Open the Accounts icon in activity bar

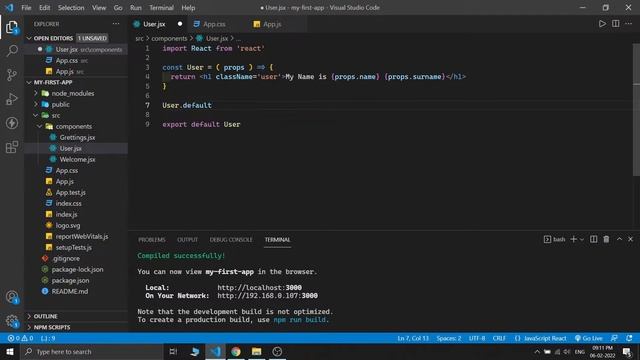[x=12, y=297]
